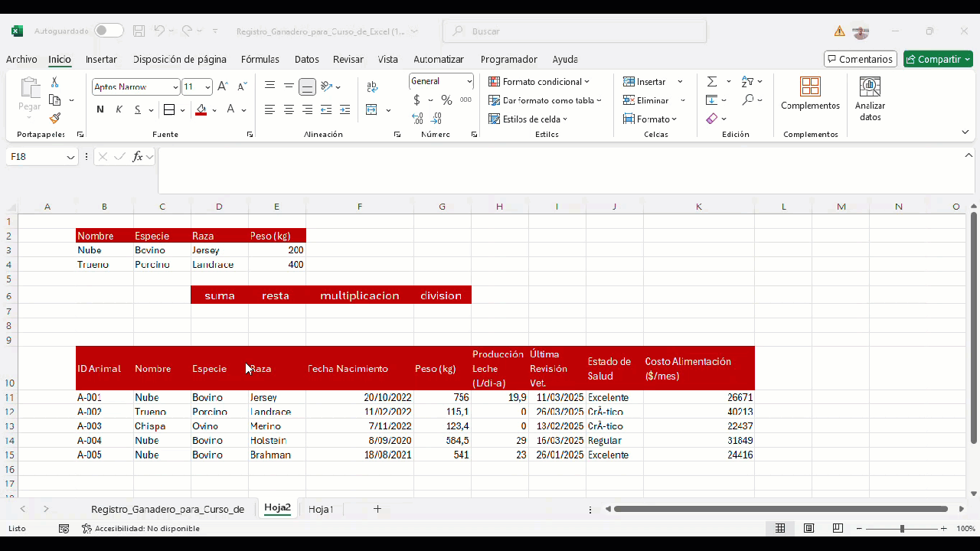The height and width of the screenshot is (551, 980).
Task: Click the Clear eraser icon in Edición
Action: (712, 119)
